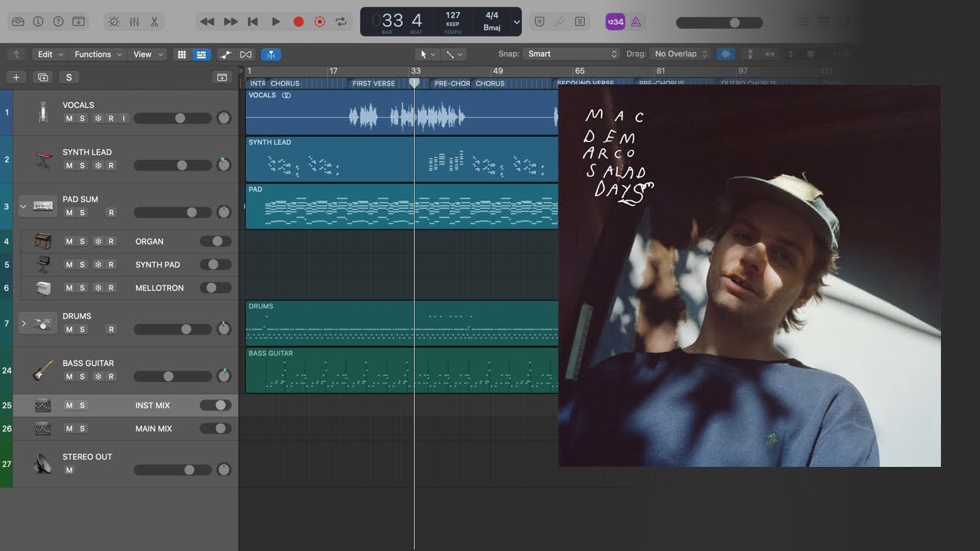
Task: Toggle the Catch Playhead button
Action: pos(271,54)
